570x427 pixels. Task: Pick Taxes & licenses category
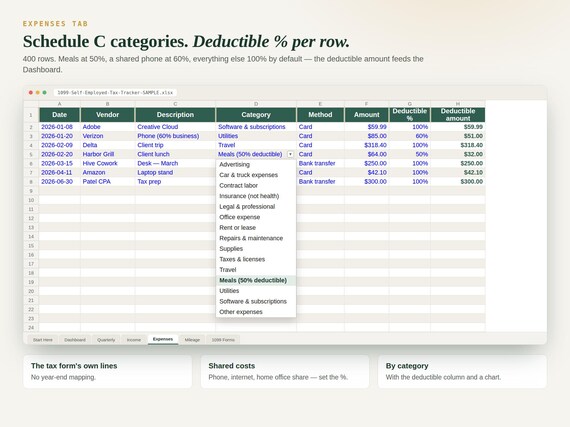[256, 259]
